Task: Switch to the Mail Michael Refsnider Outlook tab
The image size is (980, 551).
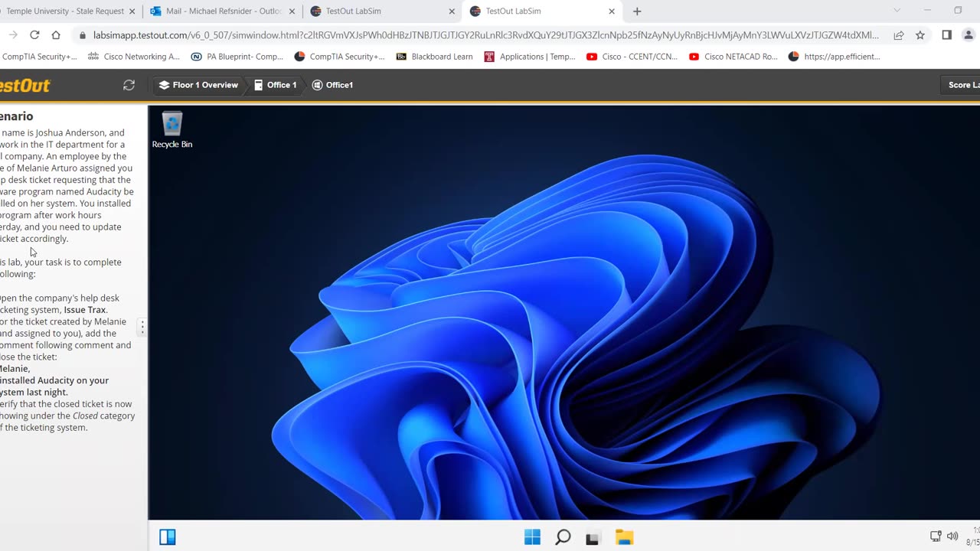Action: [x=222, y=11]
